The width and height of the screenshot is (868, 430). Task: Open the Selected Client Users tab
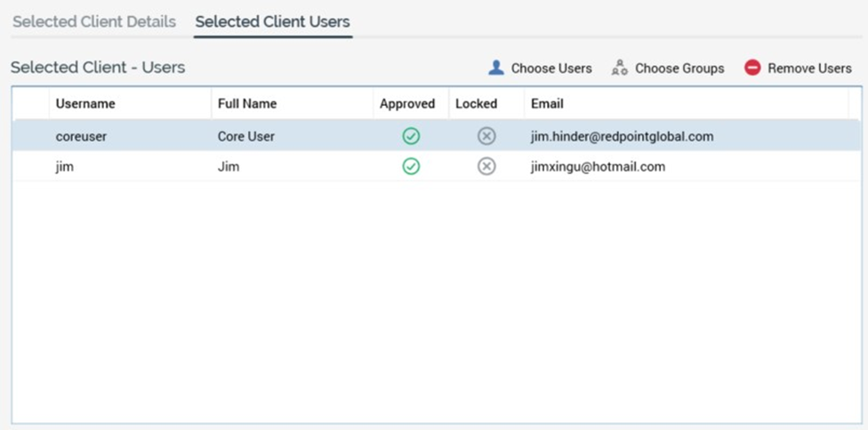(x=272, y=21)
